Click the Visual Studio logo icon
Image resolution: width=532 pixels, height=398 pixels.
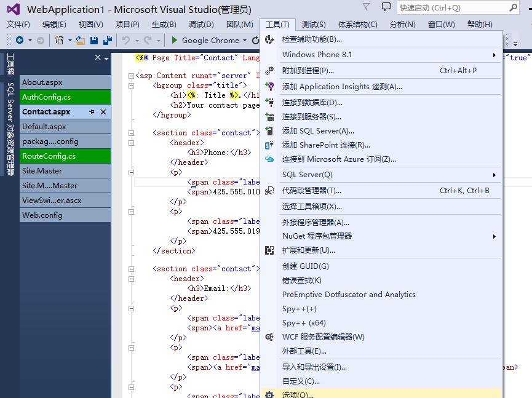14,9
